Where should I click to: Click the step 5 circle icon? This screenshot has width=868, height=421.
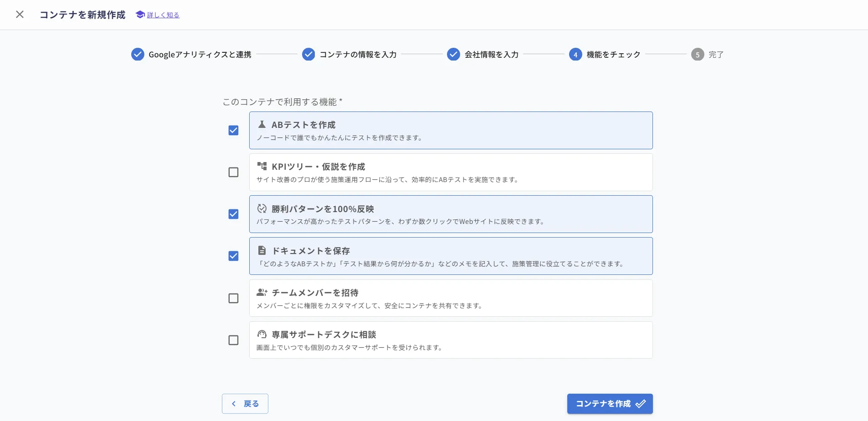698,54
